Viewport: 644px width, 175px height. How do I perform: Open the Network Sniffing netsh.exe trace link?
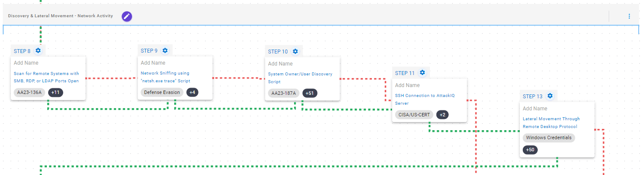(x=166, y=77)
